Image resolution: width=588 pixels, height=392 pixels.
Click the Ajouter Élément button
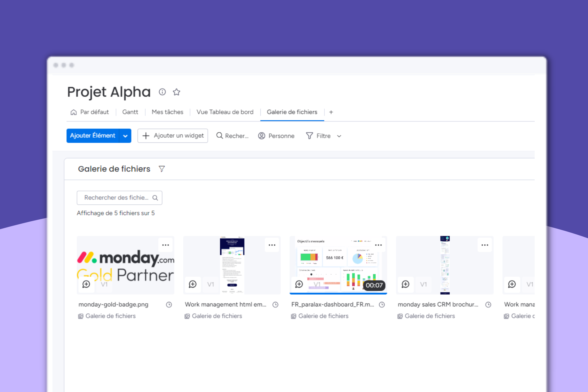[92, 136]
